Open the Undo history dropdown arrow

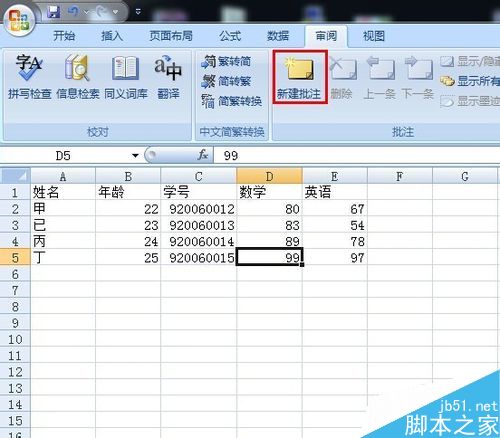(87, 12)
